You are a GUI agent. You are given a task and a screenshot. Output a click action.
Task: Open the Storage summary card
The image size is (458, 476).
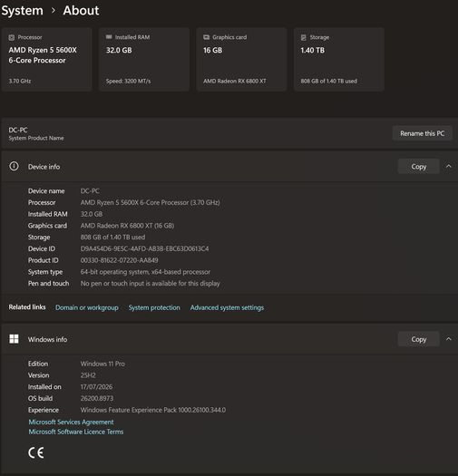[339, 59]
